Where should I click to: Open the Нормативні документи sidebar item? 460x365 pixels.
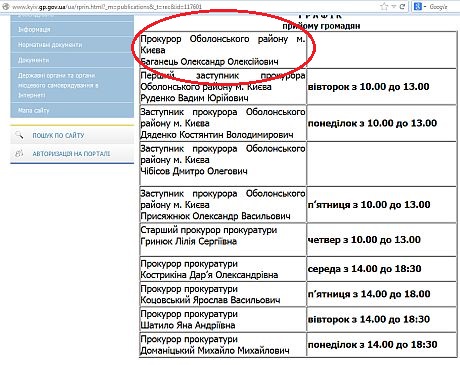72,45
